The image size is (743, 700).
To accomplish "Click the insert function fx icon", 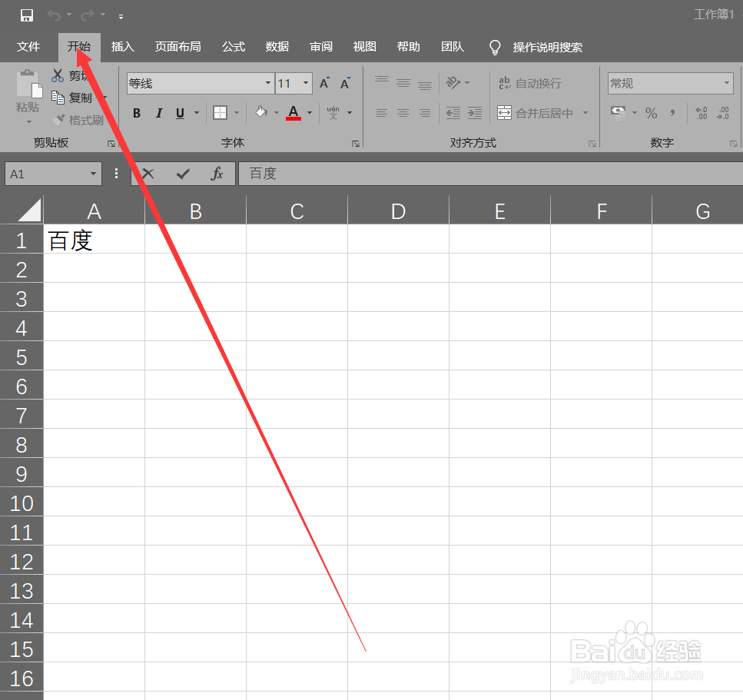I will (217, 174).
